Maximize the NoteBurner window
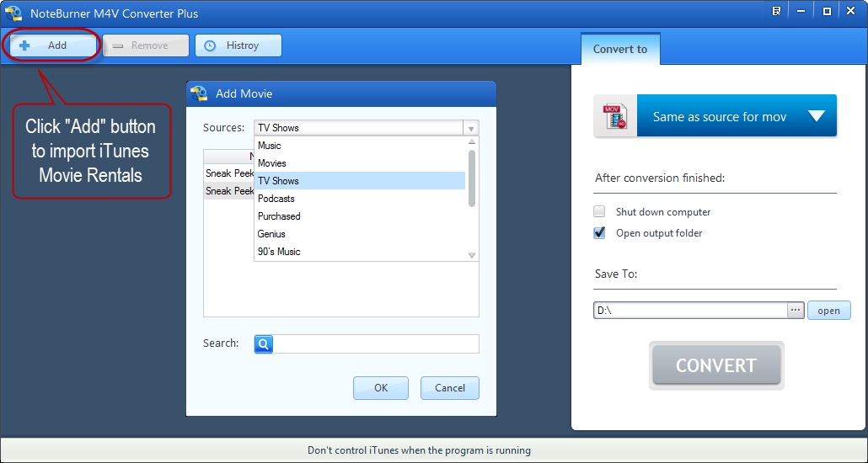868x463 pixels. point(827,11)
